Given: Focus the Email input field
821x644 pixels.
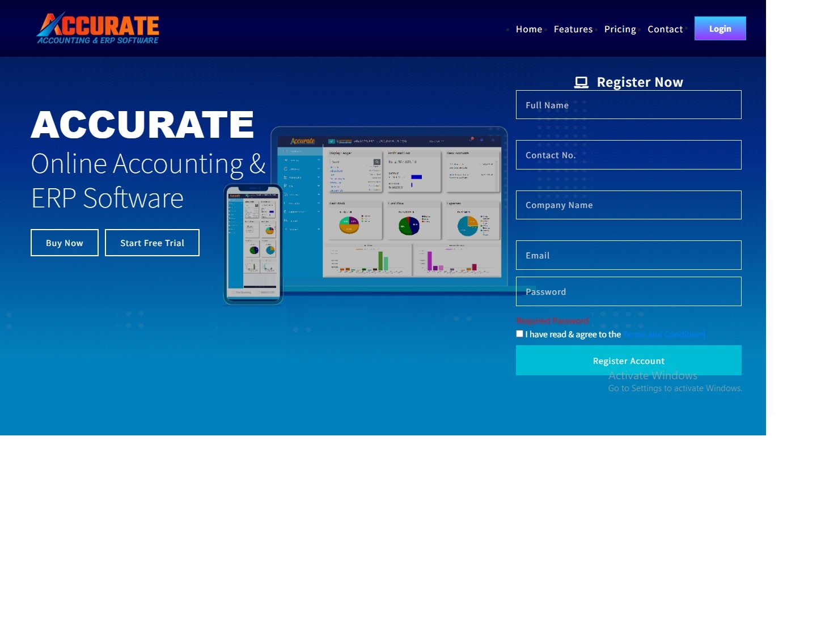Looking at the screenshot, I should point(629,255).
